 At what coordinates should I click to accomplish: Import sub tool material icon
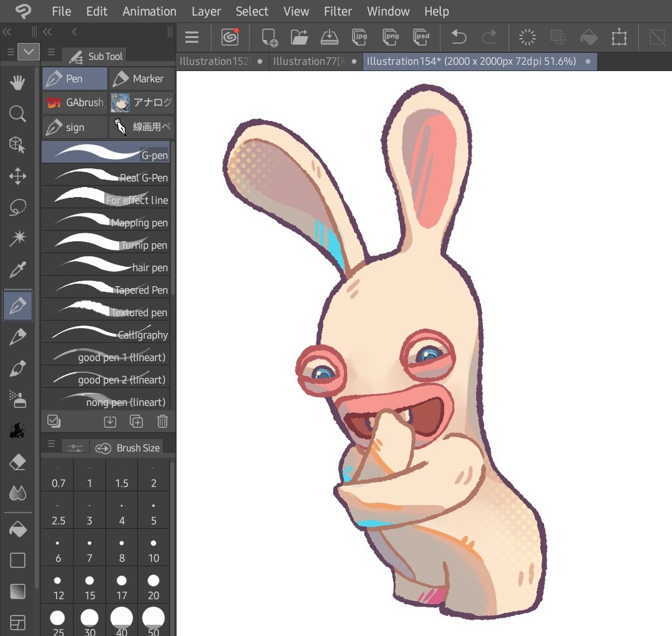(110, 422)
